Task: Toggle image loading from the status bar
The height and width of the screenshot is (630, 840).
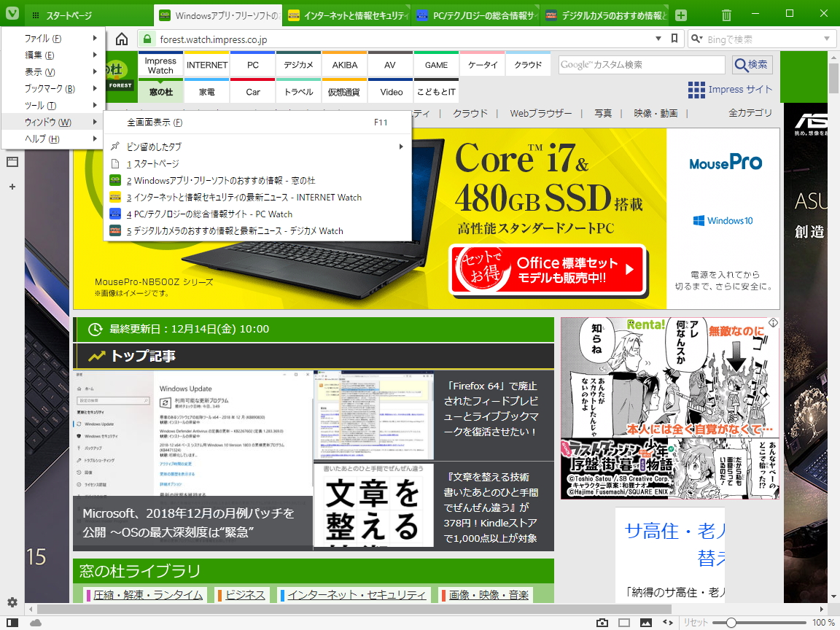Action: [x=646, y=622]
